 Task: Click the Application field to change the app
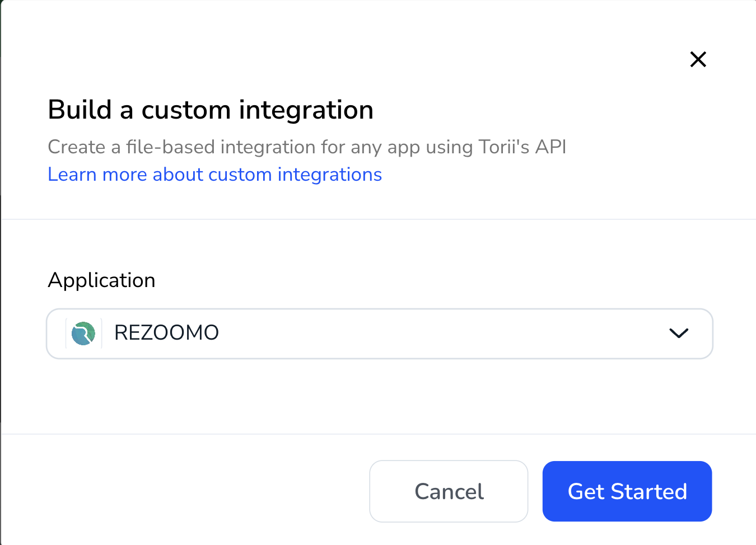tap(380, 333)
